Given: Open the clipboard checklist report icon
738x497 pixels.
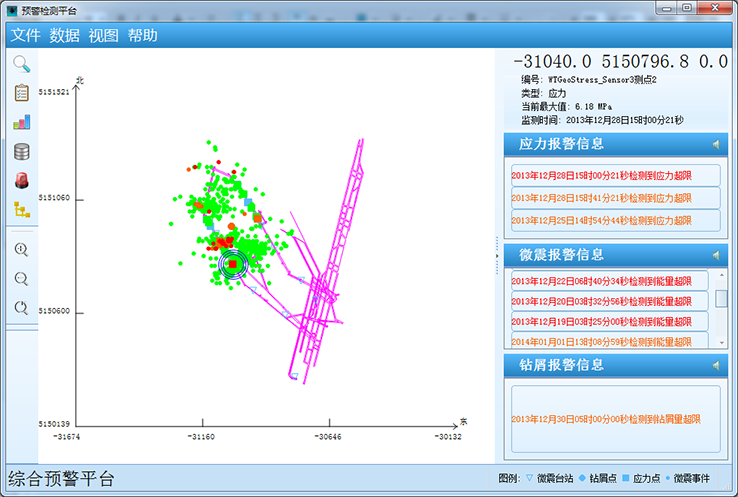Looking at the screenshot, I should tap(21, 93).
